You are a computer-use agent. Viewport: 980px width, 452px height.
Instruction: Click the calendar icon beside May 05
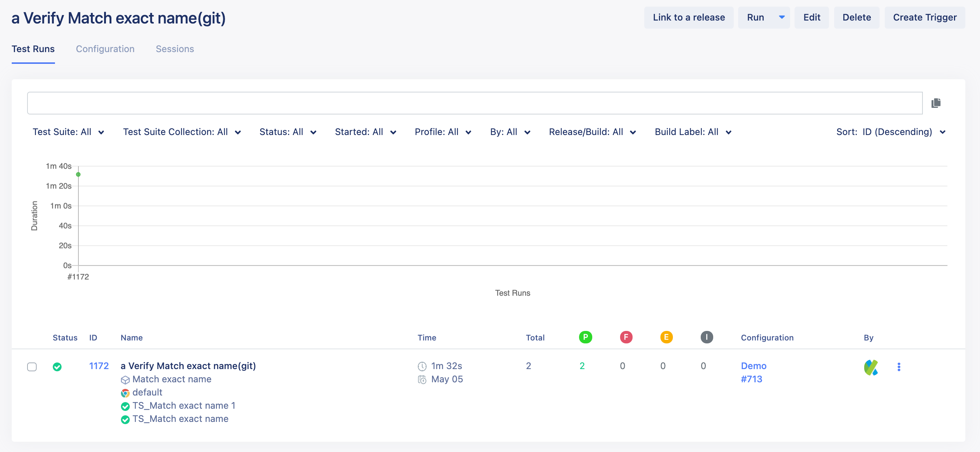pos(422,379)
